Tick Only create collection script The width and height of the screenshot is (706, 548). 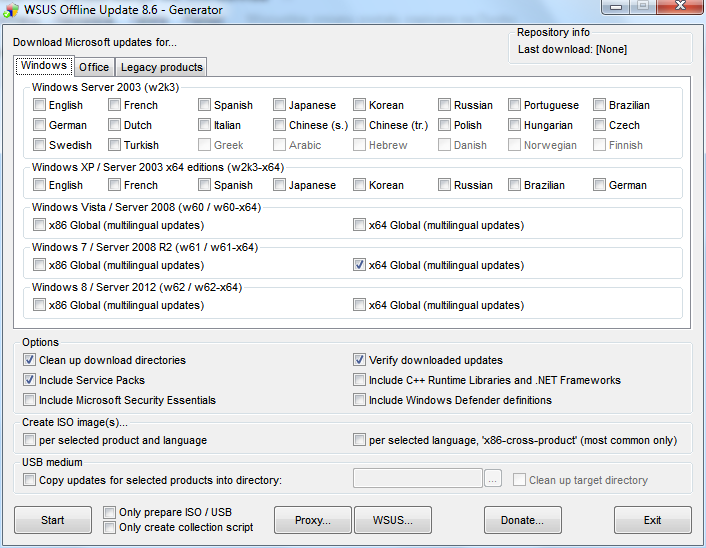[109, 527]
